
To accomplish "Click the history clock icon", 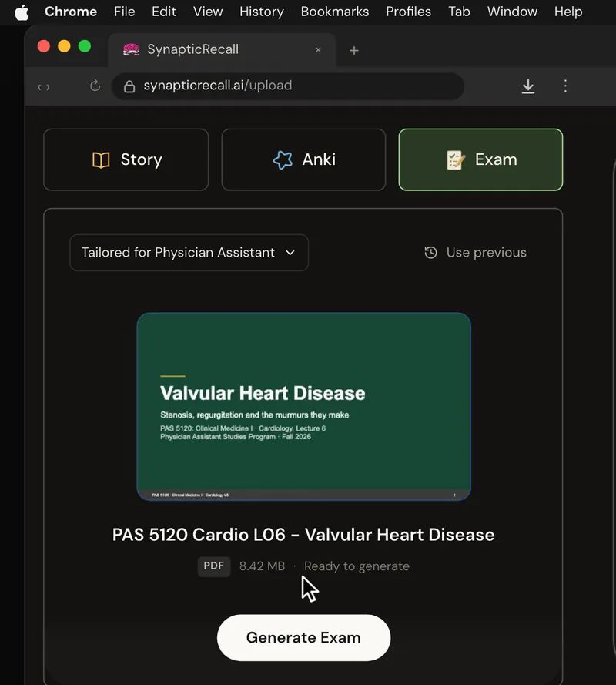I will (431, 253).
